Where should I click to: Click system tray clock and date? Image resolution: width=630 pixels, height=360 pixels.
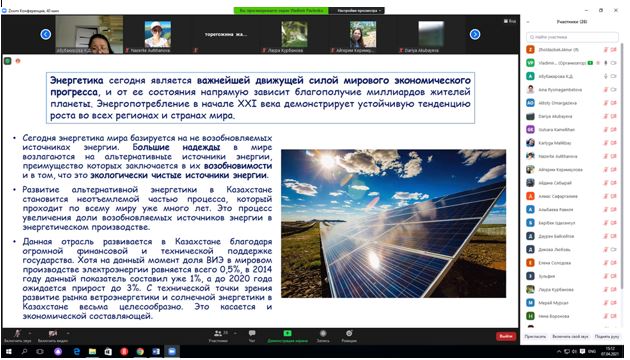(x=610, y=351)
